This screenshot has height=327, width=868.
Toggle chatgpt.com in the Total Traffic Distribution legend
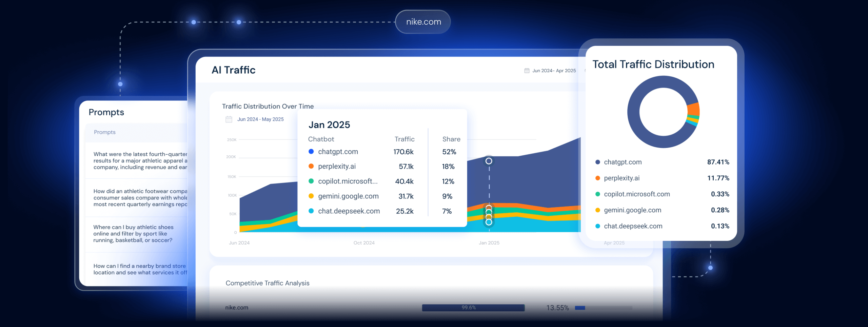[x=623, y=162]
